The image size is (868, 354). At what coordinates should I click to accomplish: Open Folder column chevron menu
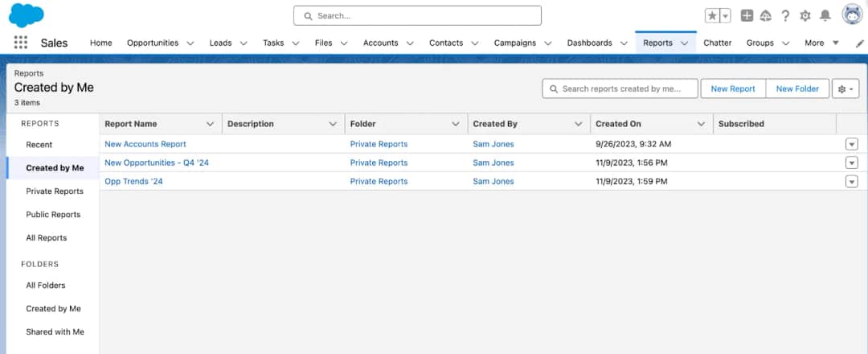coord(456,124)
